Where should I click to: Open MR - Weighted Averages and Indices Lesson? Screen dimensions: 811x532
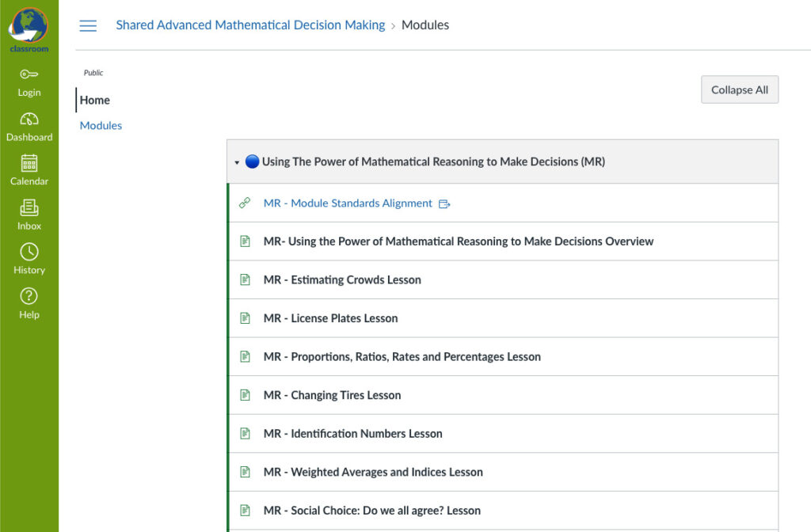tap(373, 472)
